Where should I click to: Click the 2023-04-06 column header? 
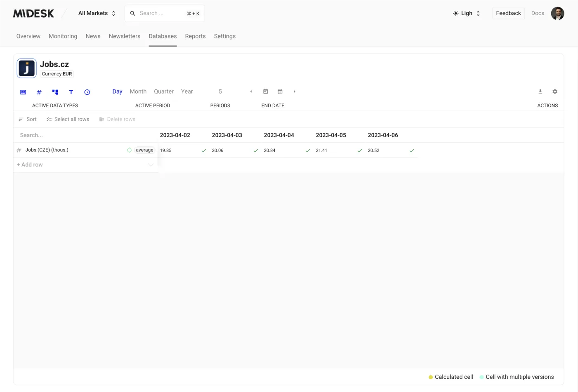[x=383, y=135]
